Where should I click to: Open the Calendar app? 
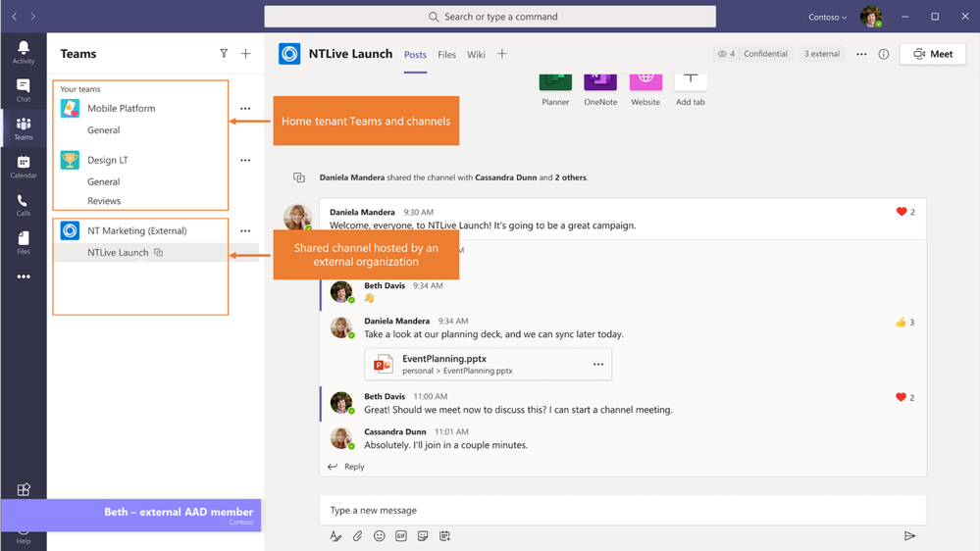(x=24, y=167)
